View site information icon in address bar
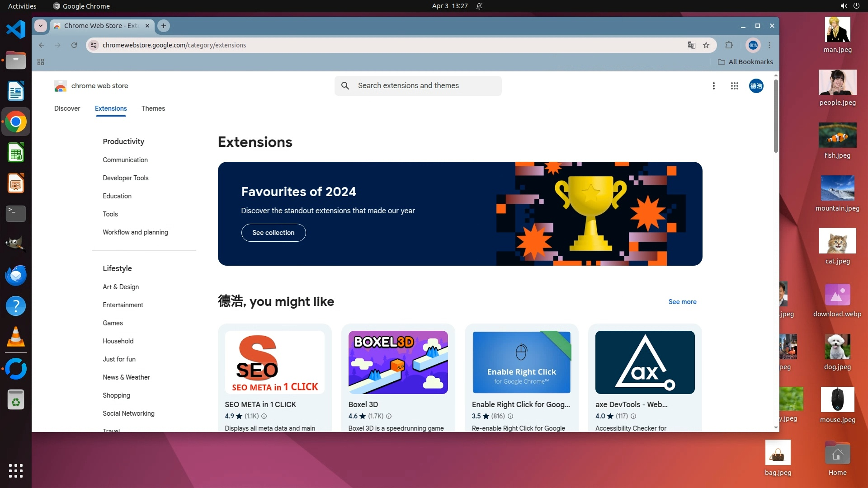The width and height of the screenshot is (868, 488). pyautogui.click(x=94, y=45)
